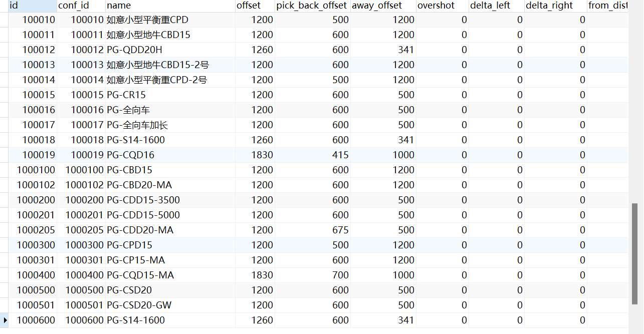This screenshot has height=334, width=644.
Task: Select the PG-全向车加长 name cell
Action: point(170,125)
